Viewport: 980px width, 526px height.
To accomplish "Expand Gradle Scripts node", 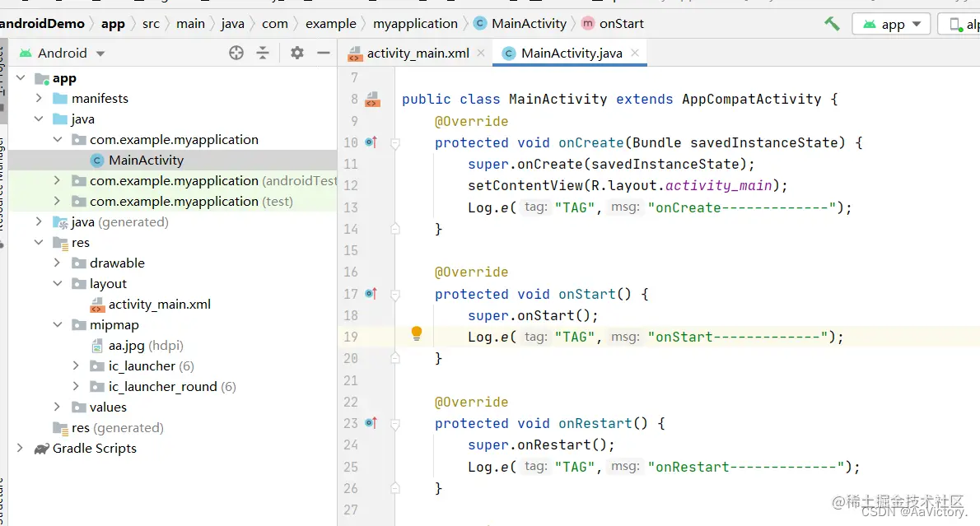I will 20,449.
